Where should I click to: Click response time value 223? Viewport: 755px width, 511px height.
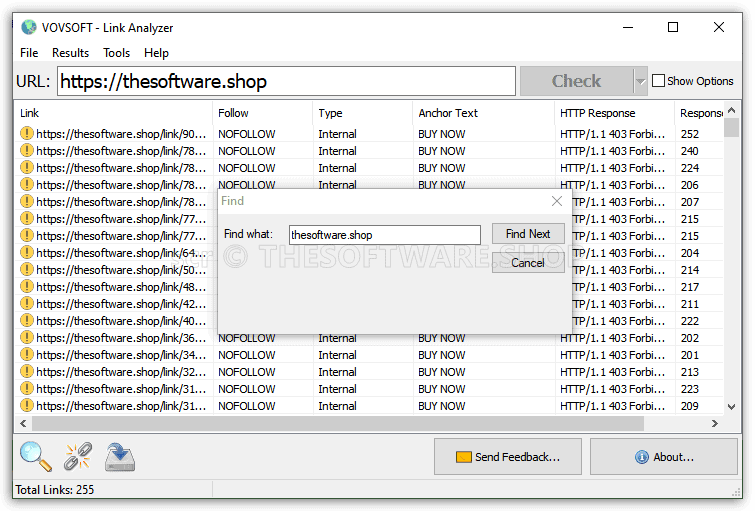[x=690, y=389]
